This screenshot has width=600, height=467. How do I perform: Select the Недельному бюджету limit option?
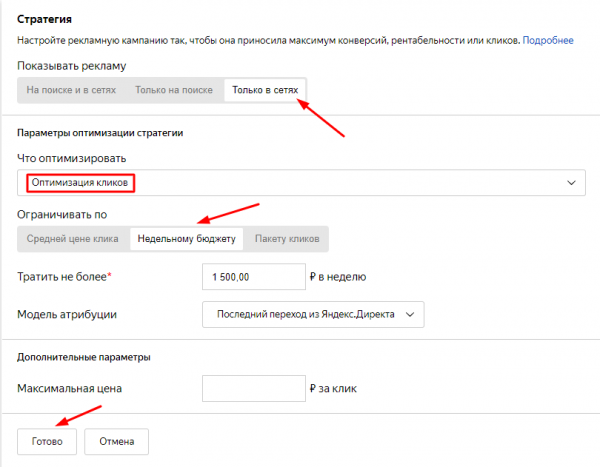(187, 239)
